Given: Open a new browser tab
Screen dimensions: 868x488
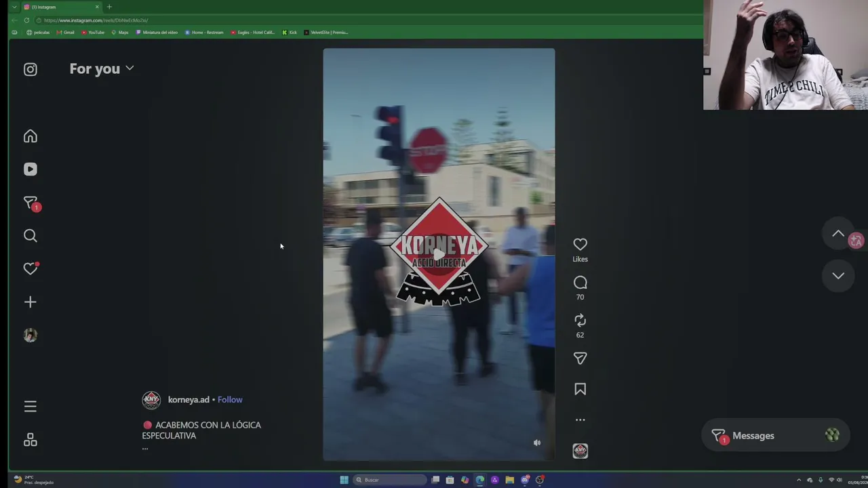Looking at the screenshot, I should pos(109,7).
